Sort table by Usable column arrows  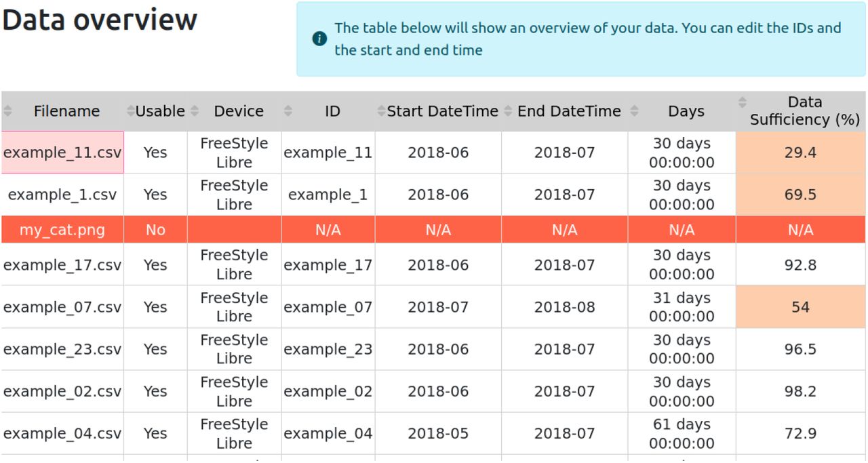130,111
